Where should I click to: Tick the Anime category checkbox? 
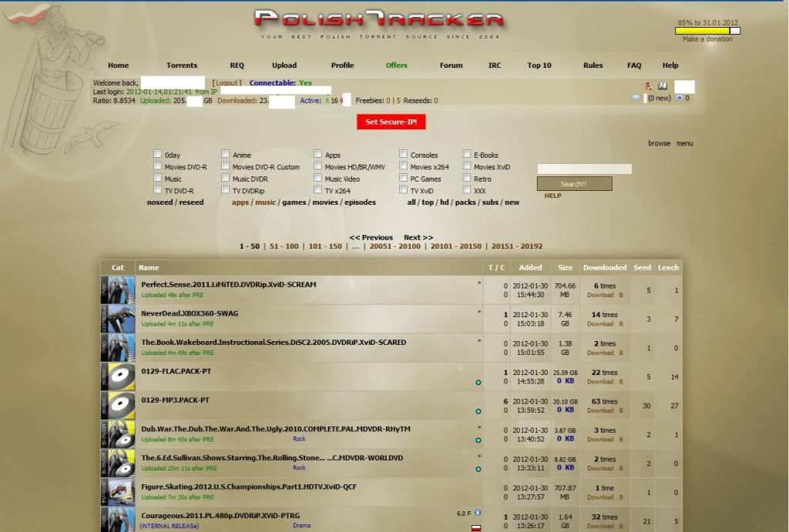(226, 154)
